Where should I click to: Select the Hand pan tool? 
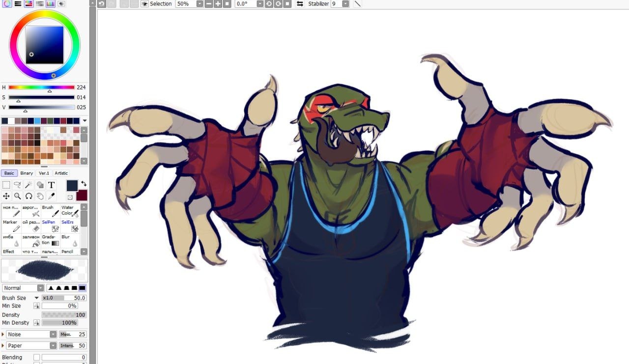(40, 196)
